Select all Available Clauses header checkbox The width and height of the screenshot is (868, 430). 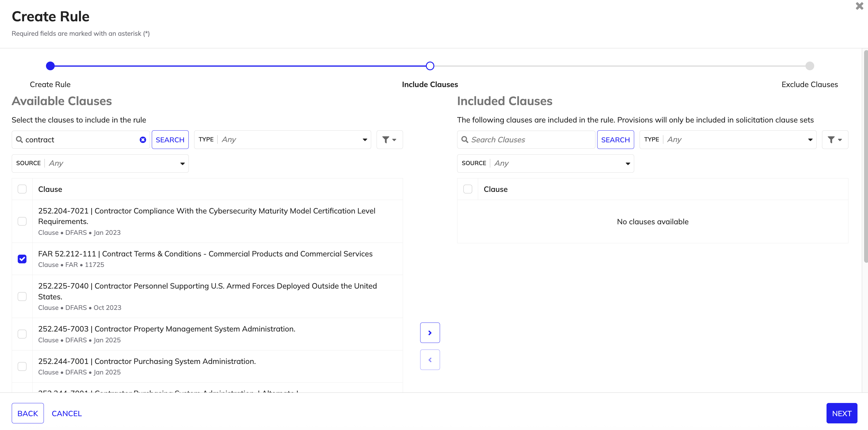tap(22, 189)
